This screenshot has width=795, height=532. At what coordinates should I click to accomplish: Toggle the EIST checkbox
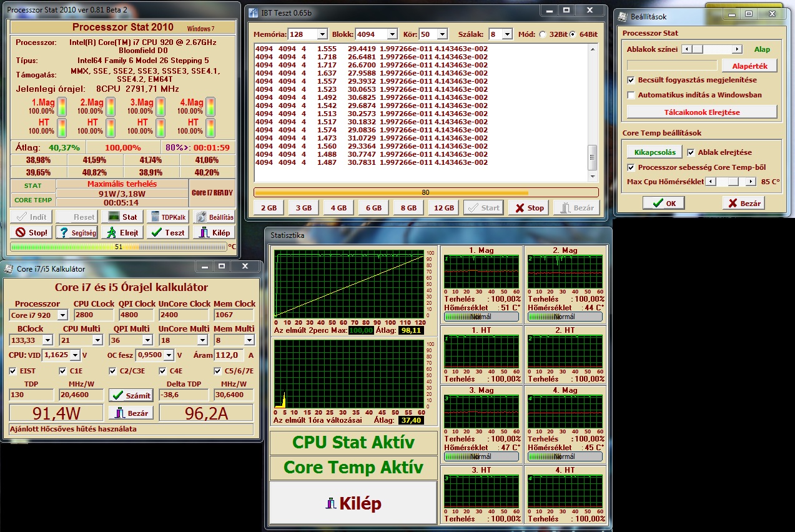click(13, 371)
